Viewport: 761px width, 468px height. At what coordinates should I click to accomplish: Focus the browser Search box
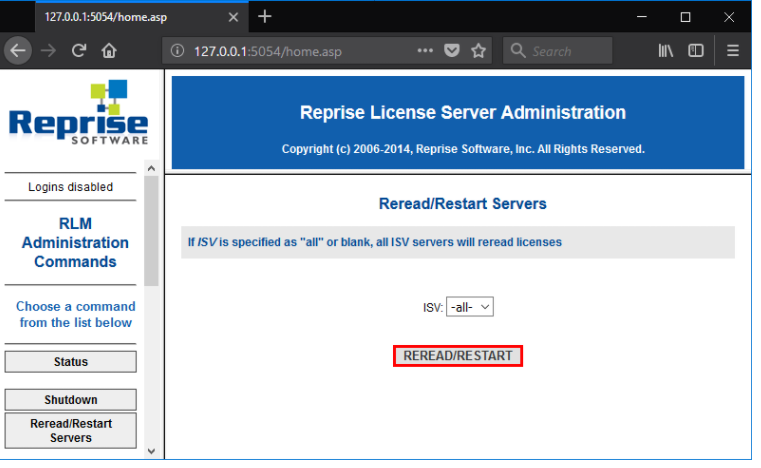coord(557,51)
